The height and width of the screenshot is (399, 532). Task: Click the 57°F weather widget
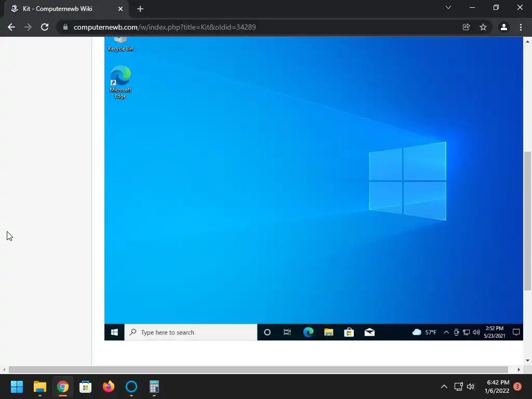click(424, 332)
